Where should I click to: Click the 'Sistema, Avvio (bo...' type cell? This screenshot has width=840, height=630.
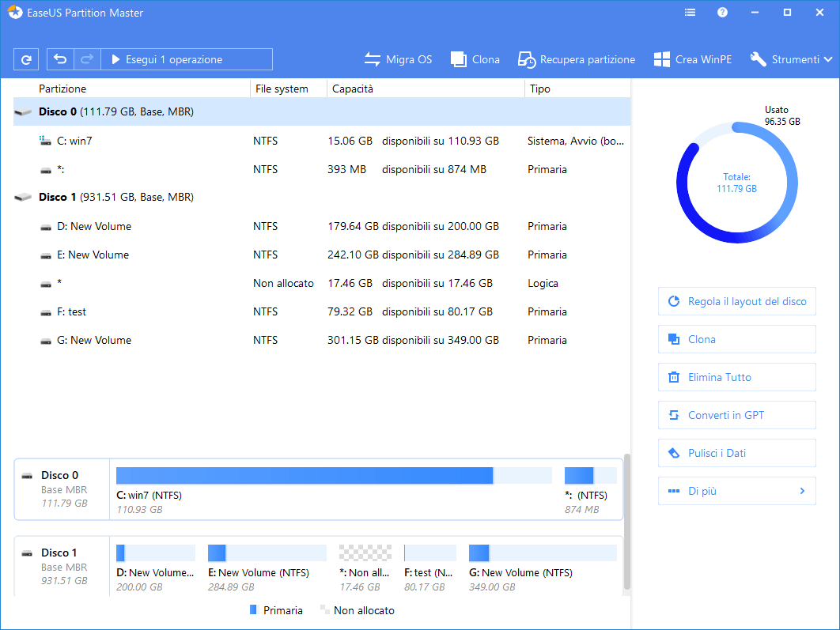pyautogui.click(x=576, y=141)
